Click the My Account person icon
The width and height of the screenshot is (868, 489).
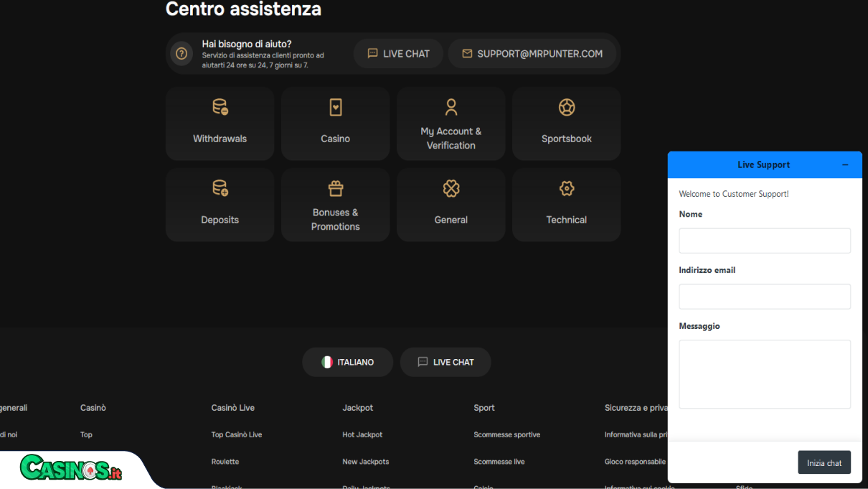pos(451,107)
